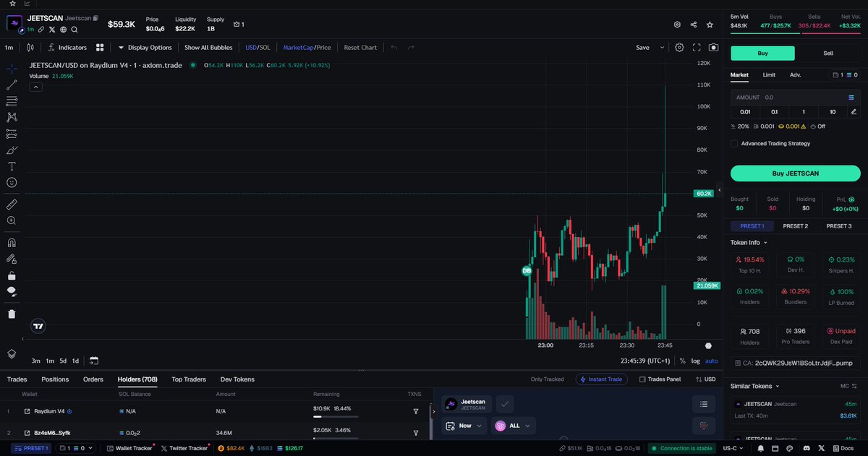This screenshot has height=456, width=868.
Task: Open the token's X (Twitter) link
Action: tap(52, 30)
